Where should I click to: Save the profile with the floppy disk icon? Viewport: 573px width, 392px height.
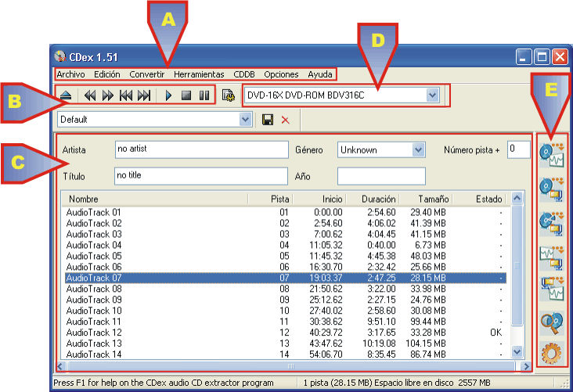pyautogui.click(x=268, y=120)
